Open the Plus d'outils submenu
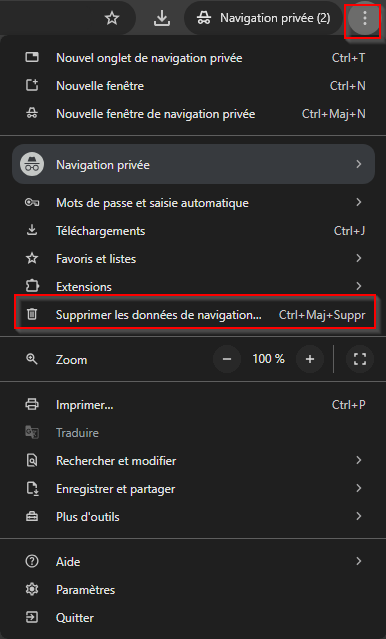386x639 pixels. pyautogui.click(x=193, y=517)
